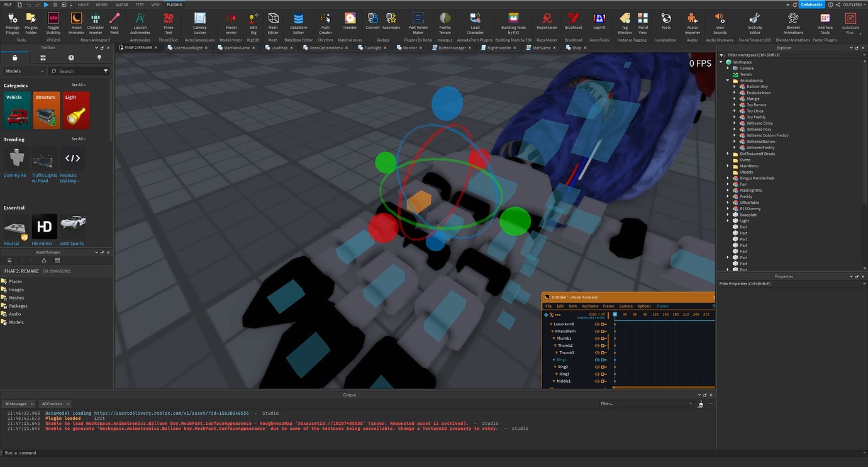This screenshot has width=868, height=467.
Task: Toggle eye visibility for LowerArmR track
Action: pos(597,324)
